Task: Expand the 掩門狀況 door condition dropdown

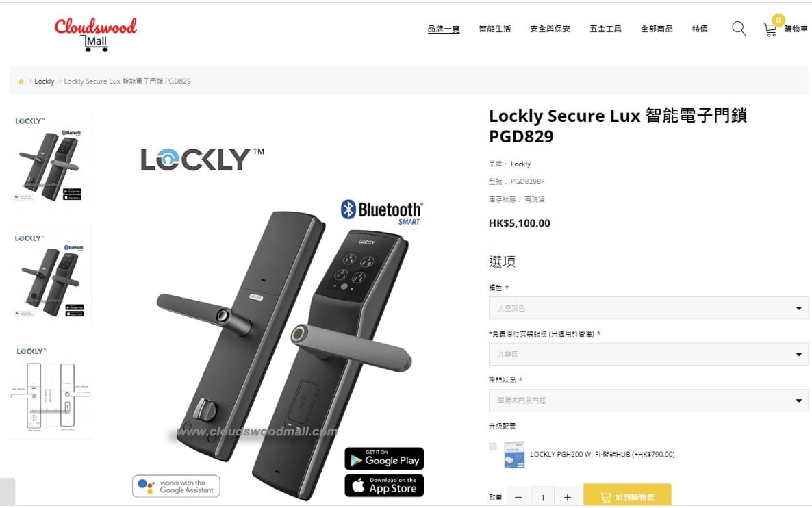Action: click(x=648, y=401)
